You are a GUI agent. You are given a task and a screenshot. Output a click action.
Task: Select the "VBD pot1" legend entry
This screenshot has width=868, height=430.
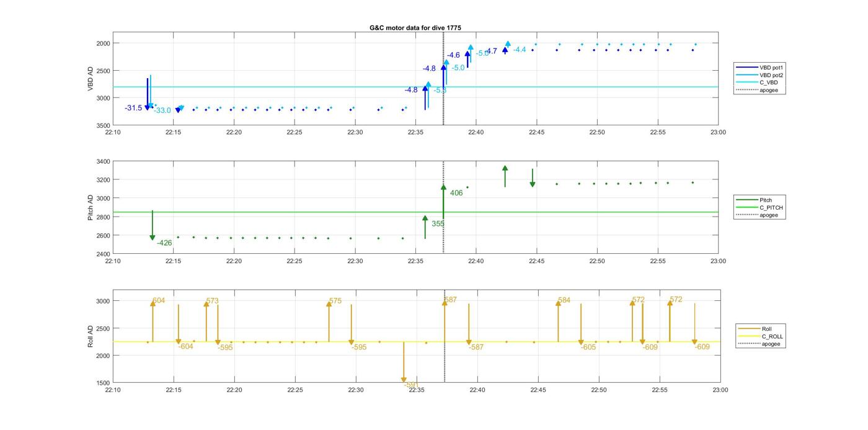759,67
